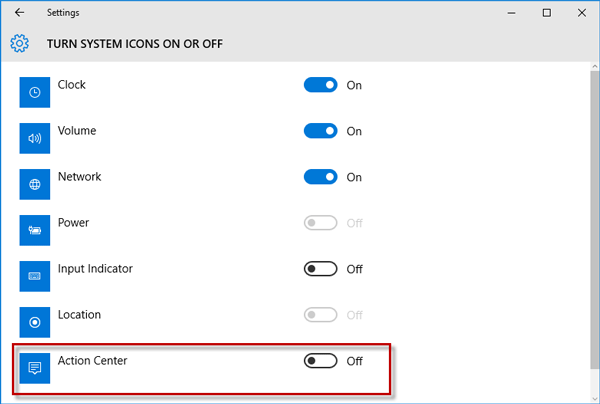
Task: Click the Power label
Action: [73, 222]
